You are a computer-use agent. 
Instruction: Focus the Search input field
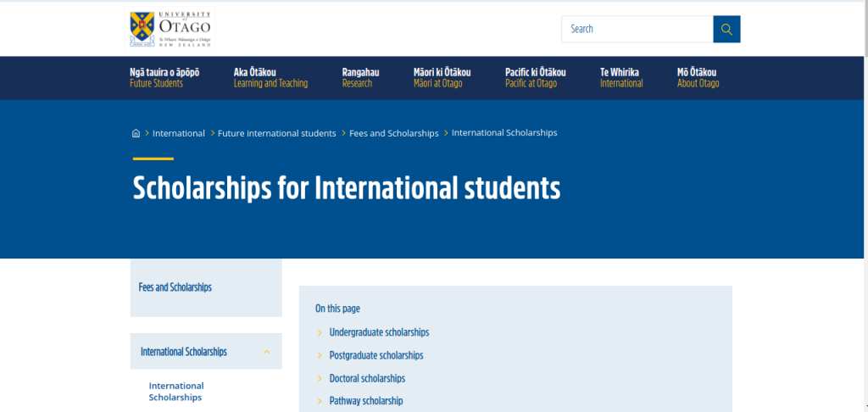[x=637, y=30]
